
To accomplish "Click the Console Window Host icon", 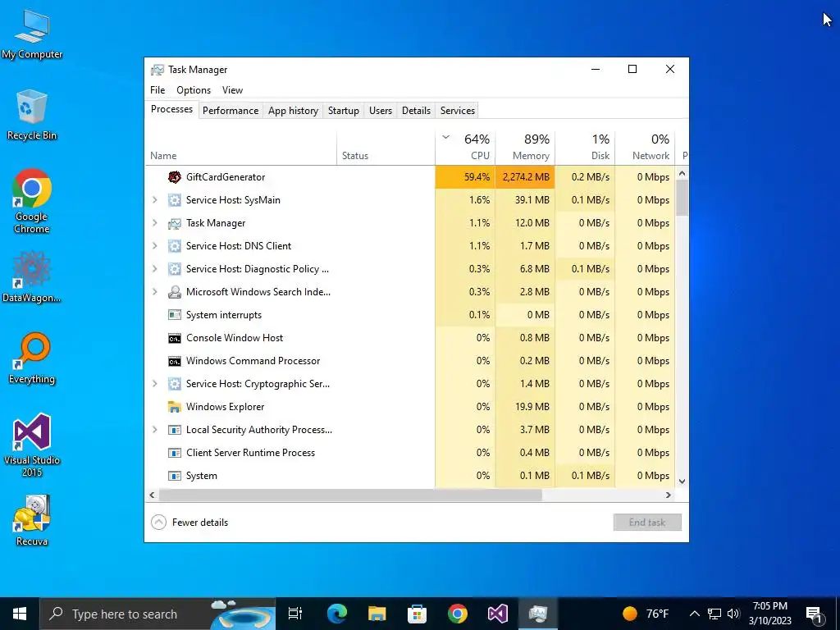I will [174, 338].
